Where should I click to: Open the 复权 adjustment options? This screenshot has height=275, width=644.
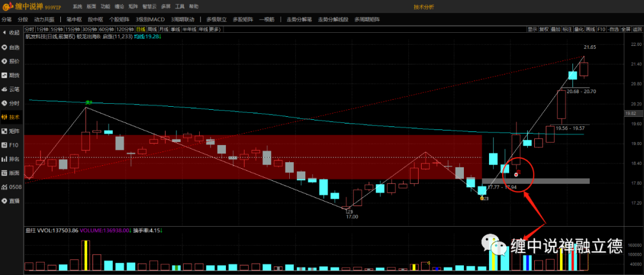(544, 29)
